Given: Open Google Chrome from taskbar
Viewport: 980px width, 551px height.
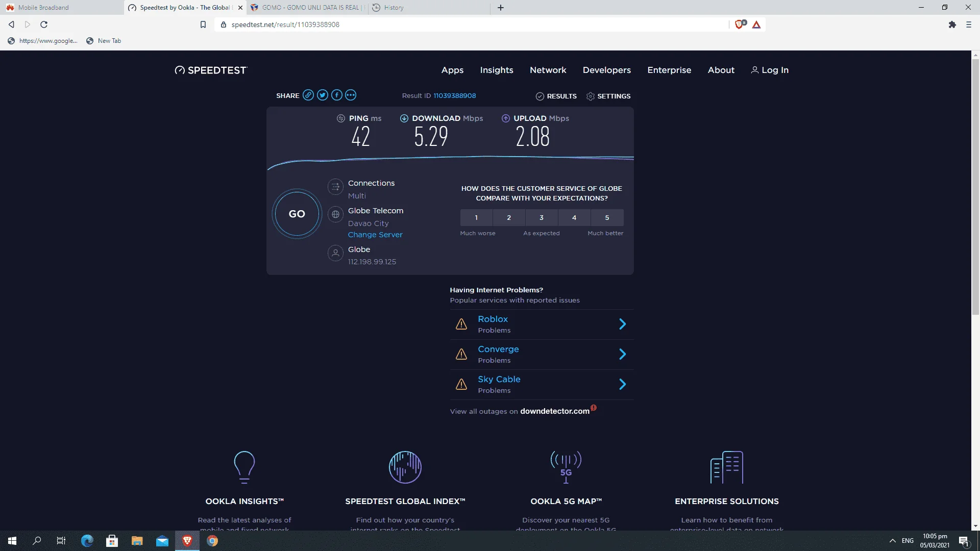Looking at the screenshot, I should pyautogui.click(x=212, y=541).
